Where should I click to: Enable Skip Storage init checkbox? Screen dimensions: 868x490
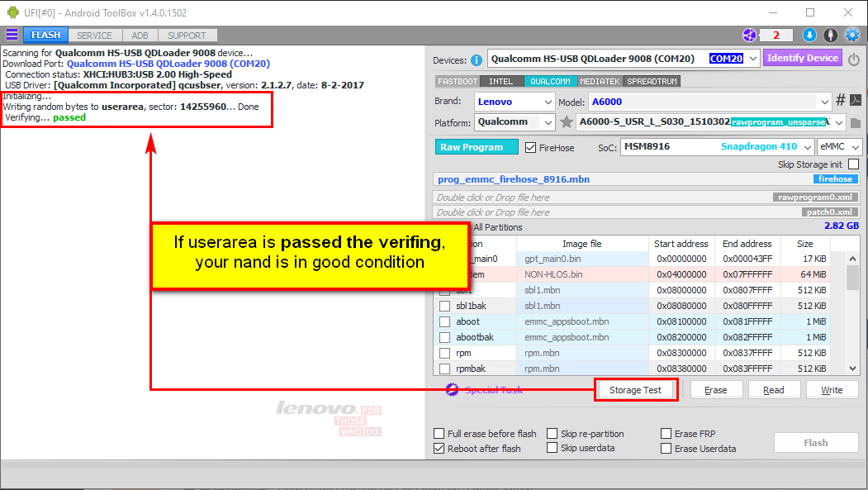click(854, 164)
